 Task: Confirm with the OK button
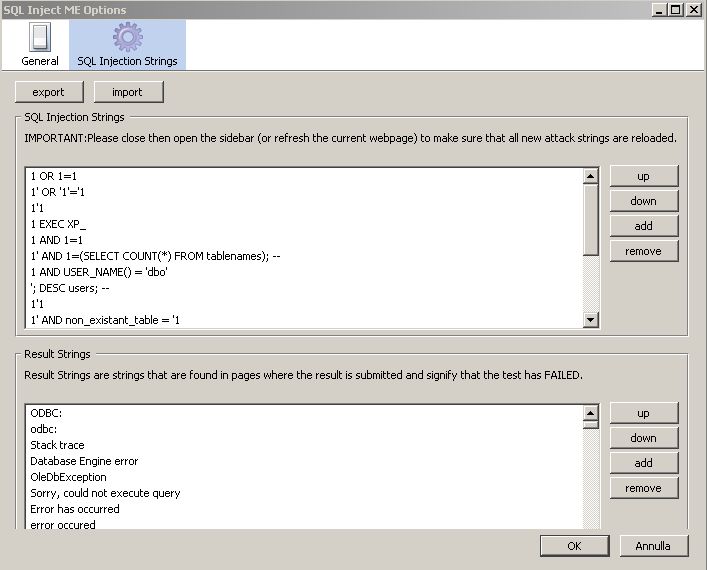click(x=574, y=546)
